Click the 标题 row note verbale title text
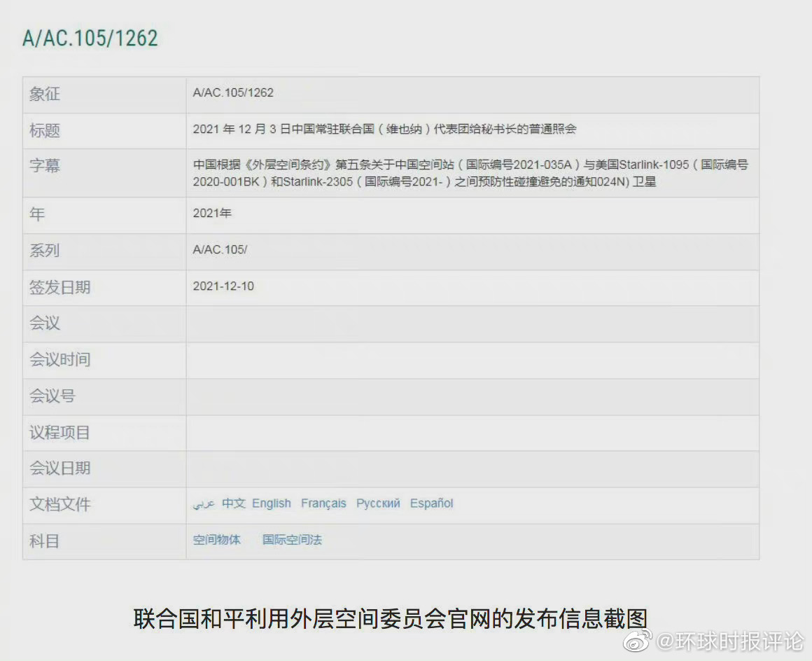The width and height of the screenshot is (812, 661). (x=384, y=129)
